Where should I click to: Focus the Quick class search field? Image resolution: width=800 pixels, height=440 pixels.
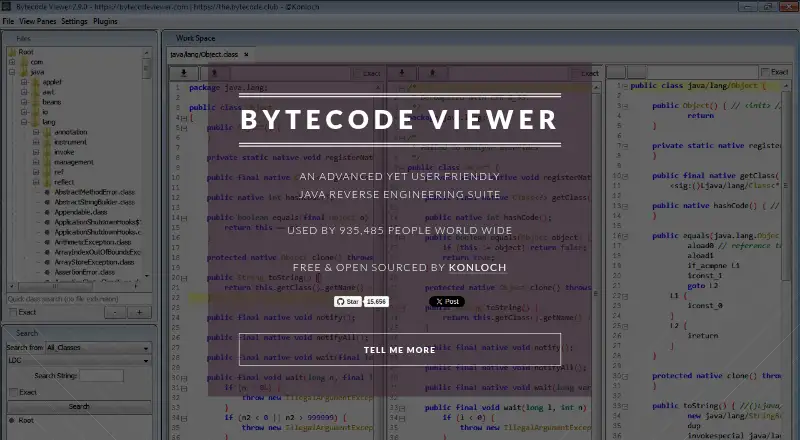[x=79, y=299]
